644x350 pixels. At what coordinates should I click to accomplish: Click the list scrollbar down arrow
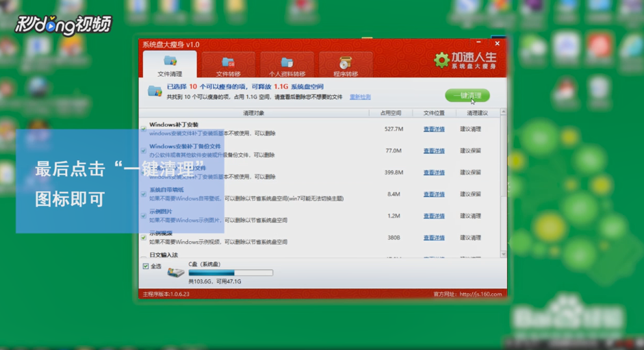pyautogui.click(x=504, y=255)
